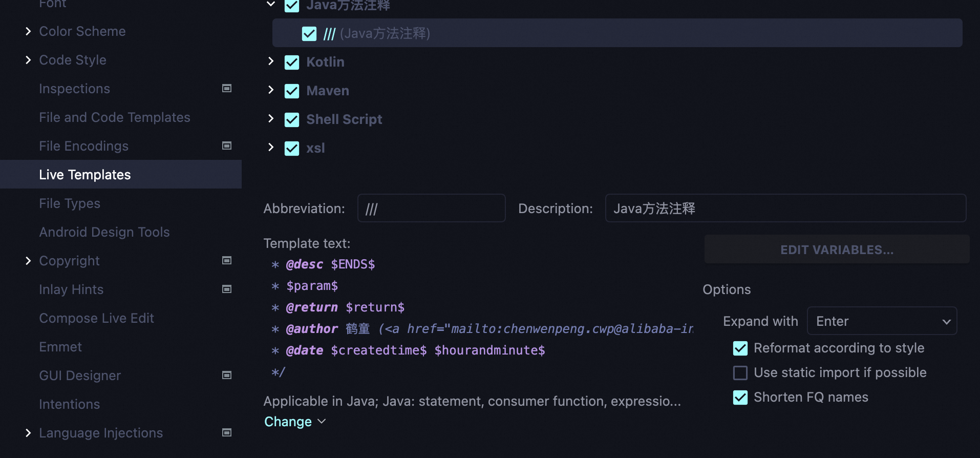Image resolution: width=980 pixels, height=458 pixels.
Task: Click the project-level icon beside Language Injections
Action: click(227, 433)
